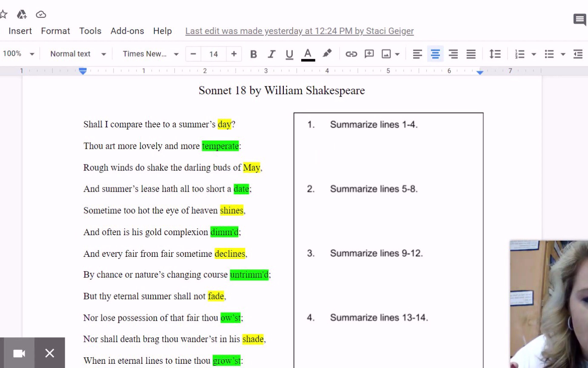The height and width of the screenshot is (368, 588).
Task: Click the green highlighted word untrimm'd
Action: point(249,275)
